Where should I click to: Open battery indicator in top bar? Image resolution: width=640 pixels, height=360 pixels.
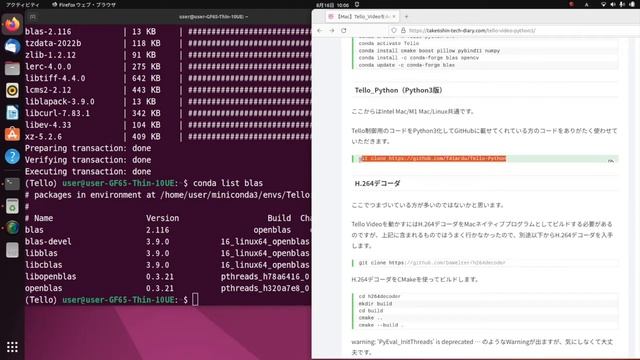tap(632, 4)
